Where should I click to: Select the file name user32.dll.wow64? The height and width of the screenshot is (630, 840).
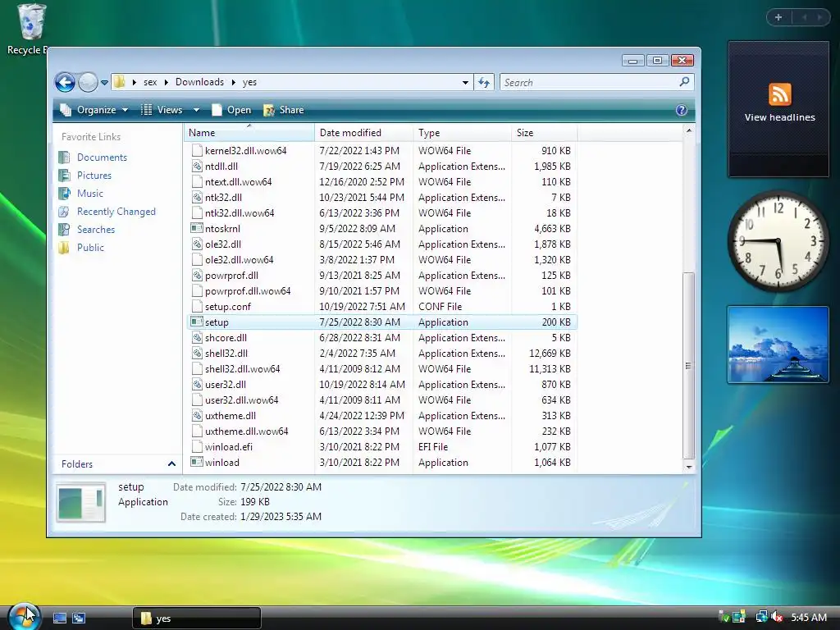(x=242, y=400)
